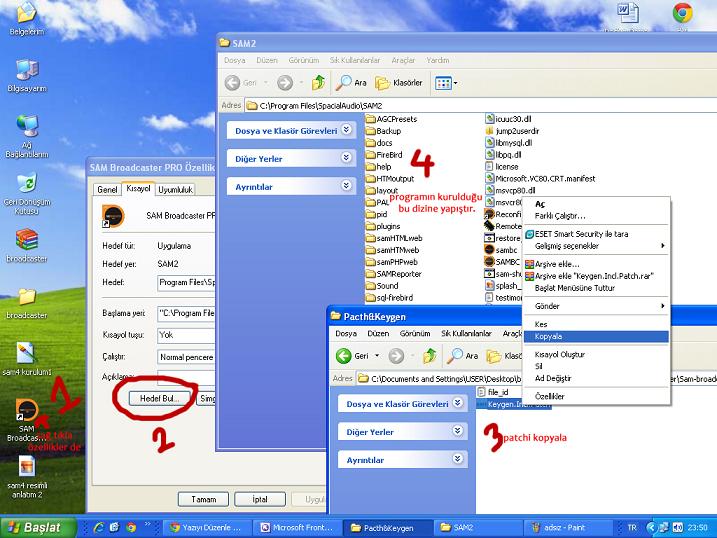Click Chrome quick launch icon in taskbar

pos(131,527)
